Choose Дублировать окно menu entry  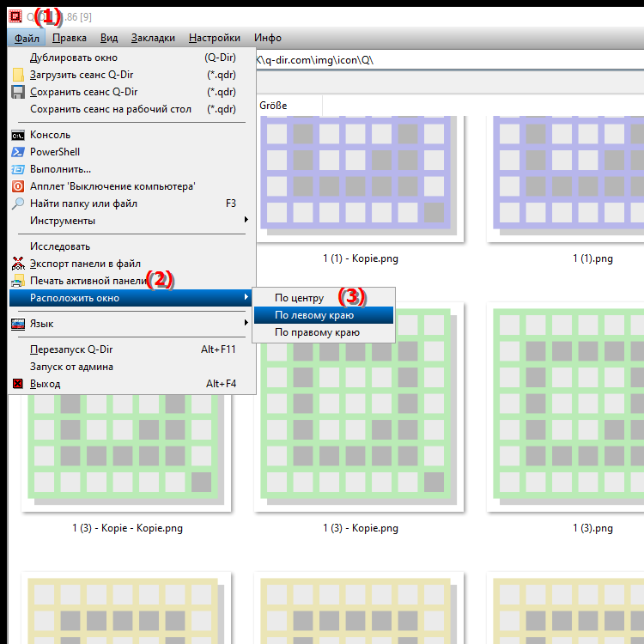(131, 58)
